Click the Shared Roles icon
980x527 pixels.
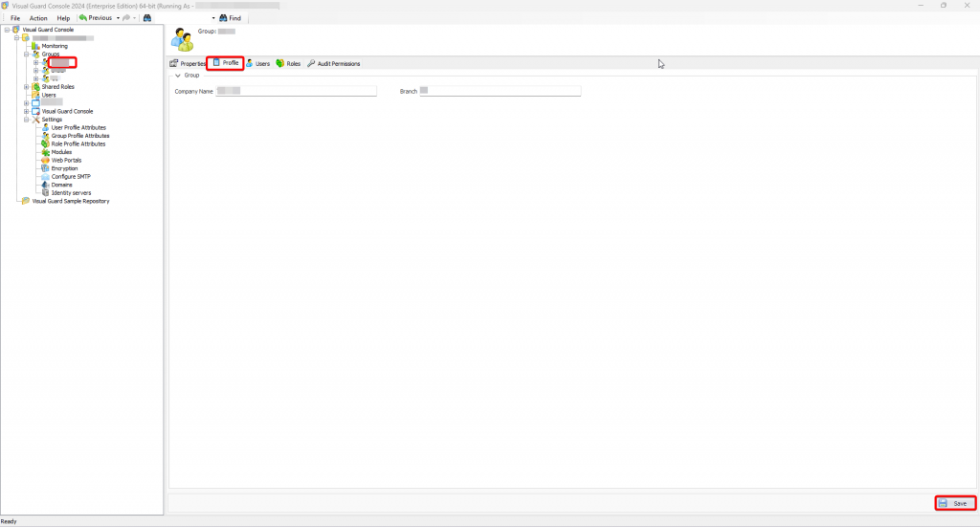tap(36, 87)
